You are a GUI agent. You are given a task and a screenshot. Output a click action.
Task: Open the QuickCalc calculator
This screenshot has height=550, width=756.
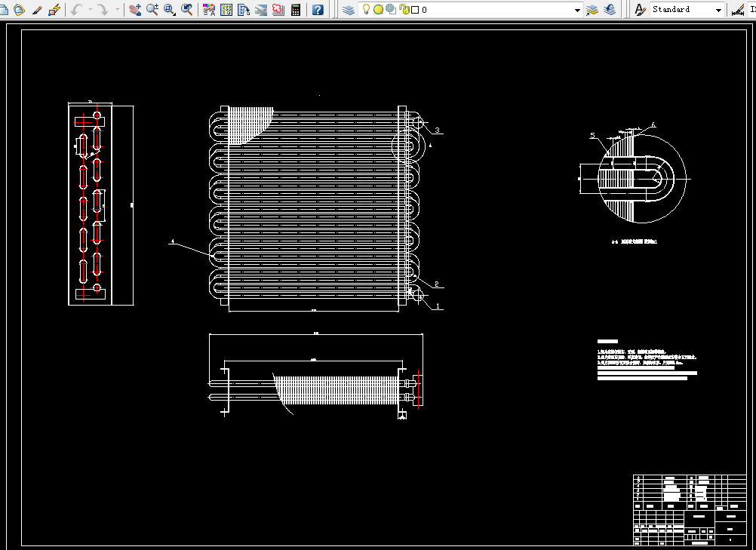pyautogui.click(x=296, y=10)
